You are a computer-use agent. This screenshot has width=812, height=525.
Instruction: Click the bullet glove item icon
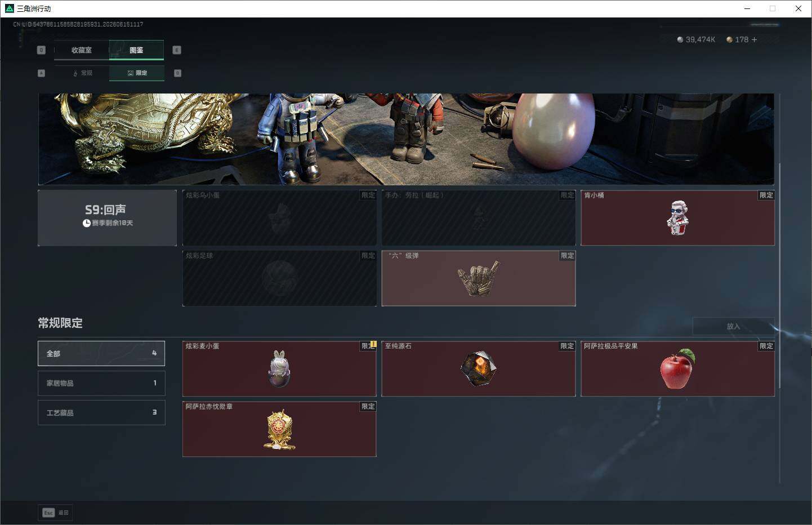pos(479,279)
